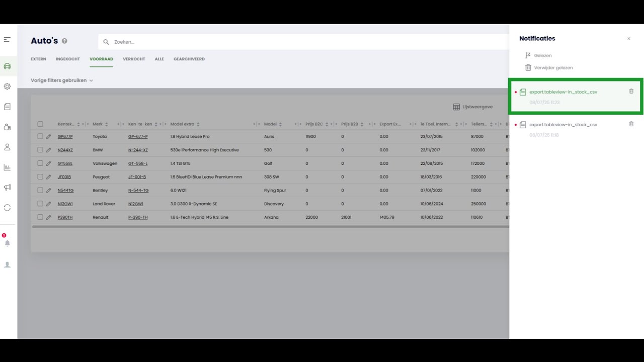
Task: Open the megaphone marketing icon in the sidebar
Action: tap(7, 188)
